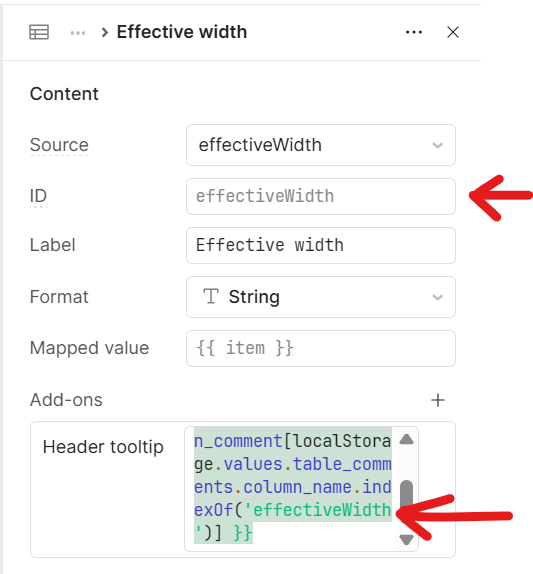533x574 pixels.
Task: Open the effectiveWidth Source combo box
Action: [x=321, y=145]
